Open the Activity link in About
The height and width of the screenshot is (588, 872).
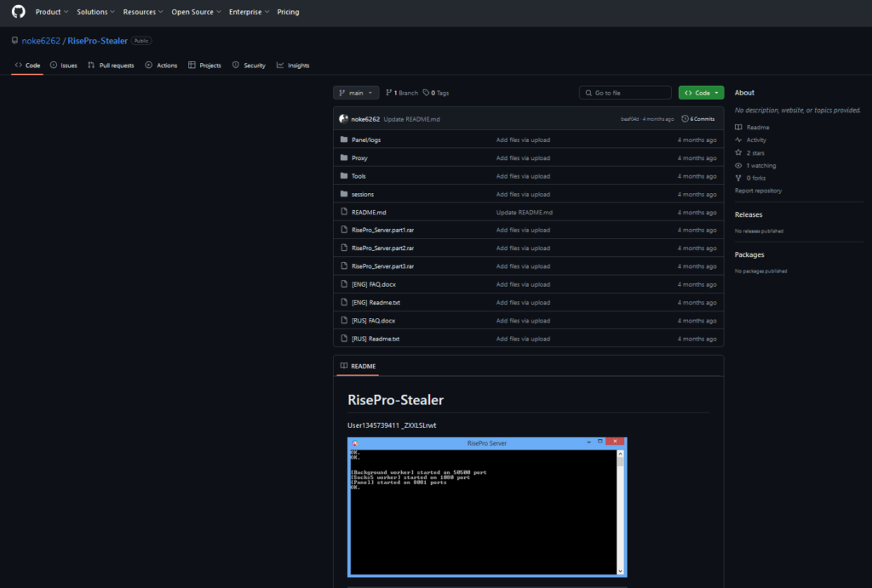[x=750, y=140]
